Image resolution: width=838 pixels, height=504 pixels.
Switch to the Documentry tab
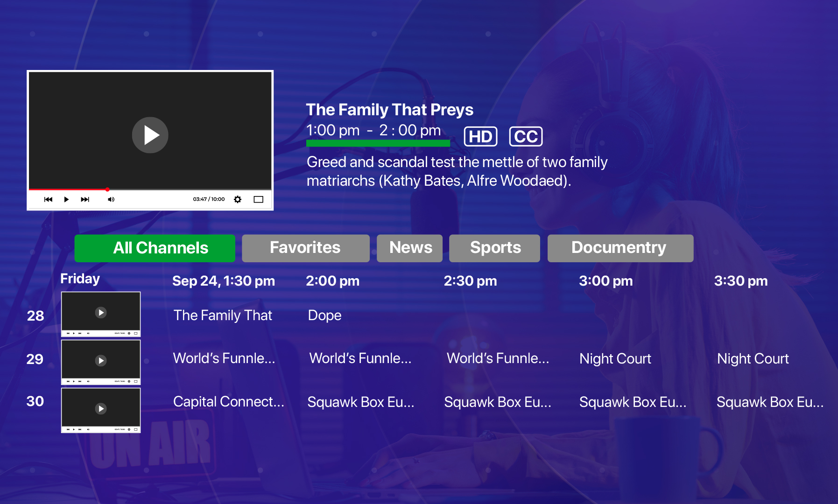tap(620, 248)
